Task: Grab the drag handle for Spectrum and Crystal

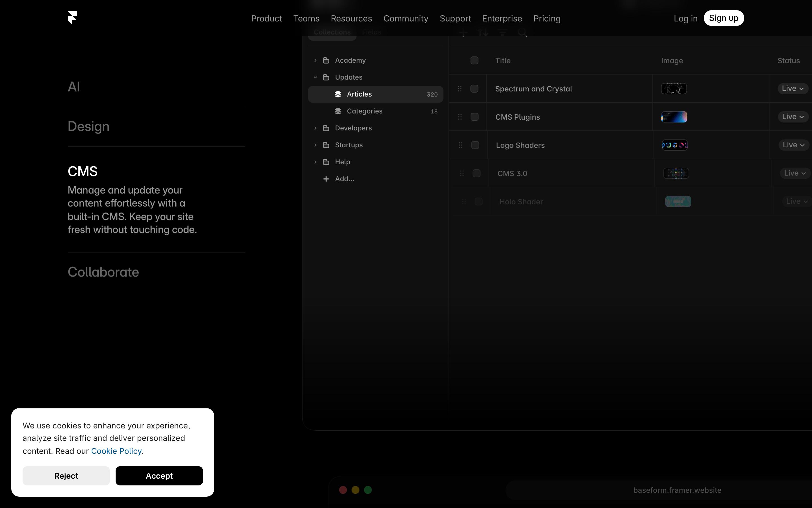Action: click(460, 89)
